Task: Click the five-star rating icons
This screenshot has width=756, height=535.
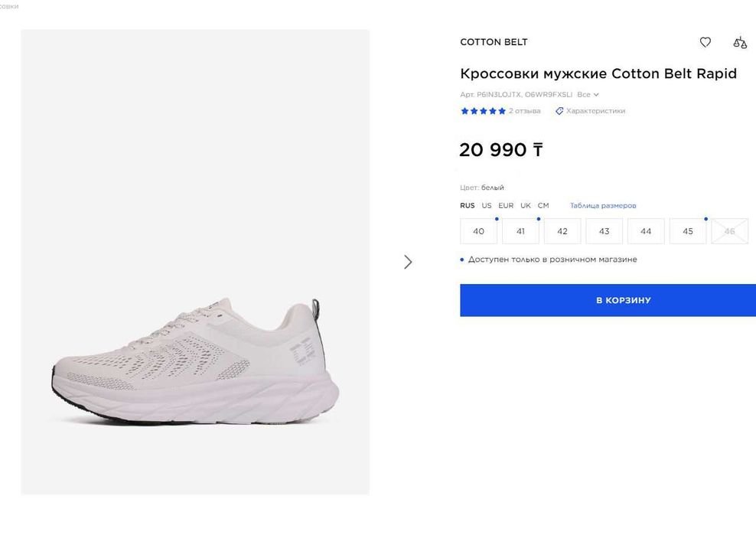Action: point(483,111)
